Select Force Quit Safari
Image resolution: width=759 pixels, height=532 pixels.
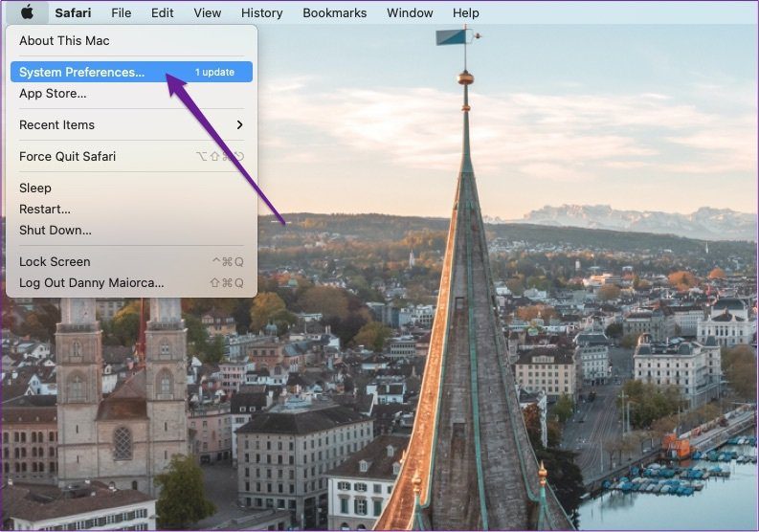(131, 156)
